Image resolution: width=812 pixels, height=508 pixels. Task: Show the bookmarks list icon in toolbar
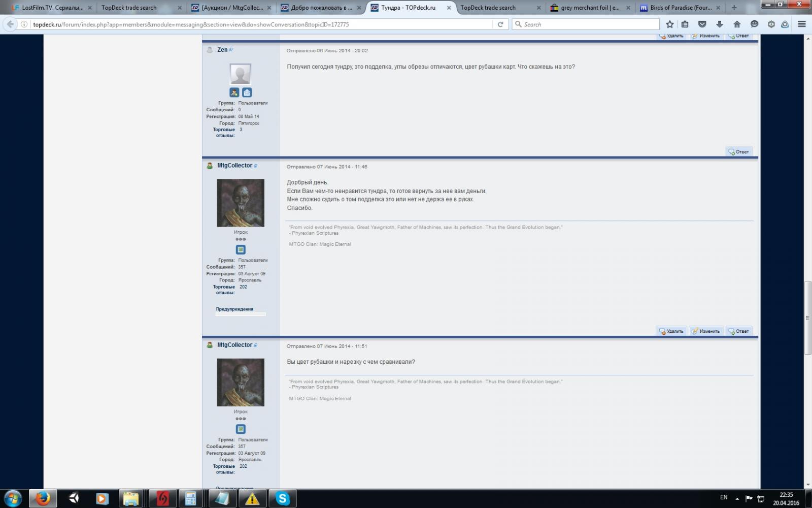[x=685, y=24]
